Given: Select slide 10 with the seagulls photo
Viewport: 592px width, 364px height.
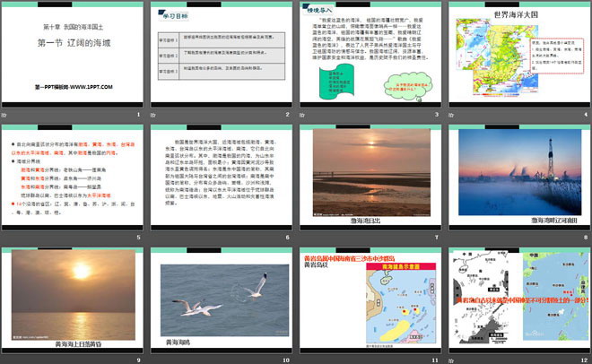Looking at the screenshot, I should (x=222, y=300).
